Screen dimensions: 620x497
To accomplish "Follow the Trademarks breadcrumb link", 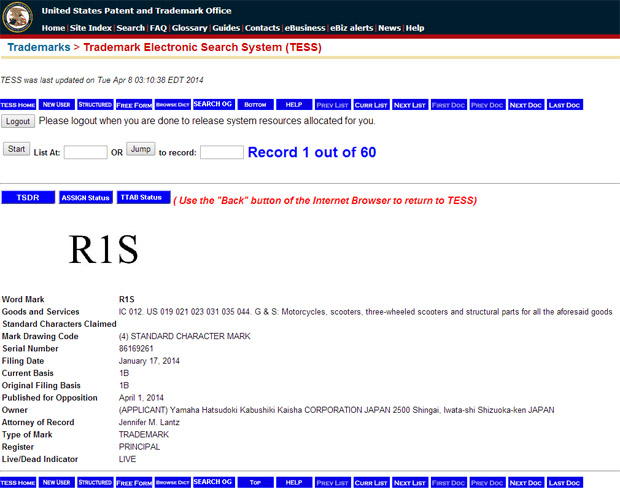I will (39, 47).
